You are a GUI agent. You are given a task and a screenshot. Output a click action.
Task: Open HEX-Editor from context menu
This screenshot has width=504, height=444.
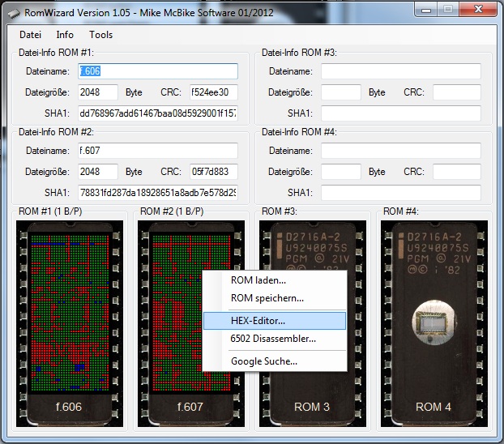[257, 321]
